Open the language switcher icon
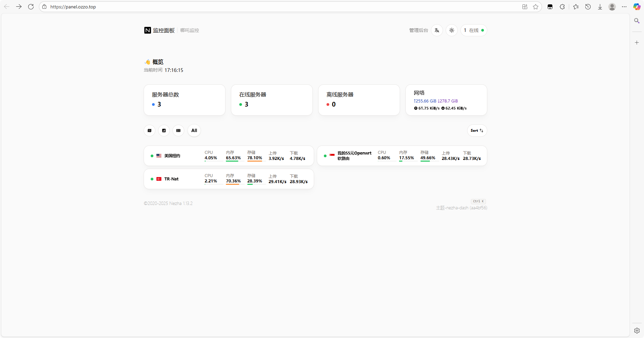Image resolution: width=644 pixels, height=338 pixels. coord(437,30)
